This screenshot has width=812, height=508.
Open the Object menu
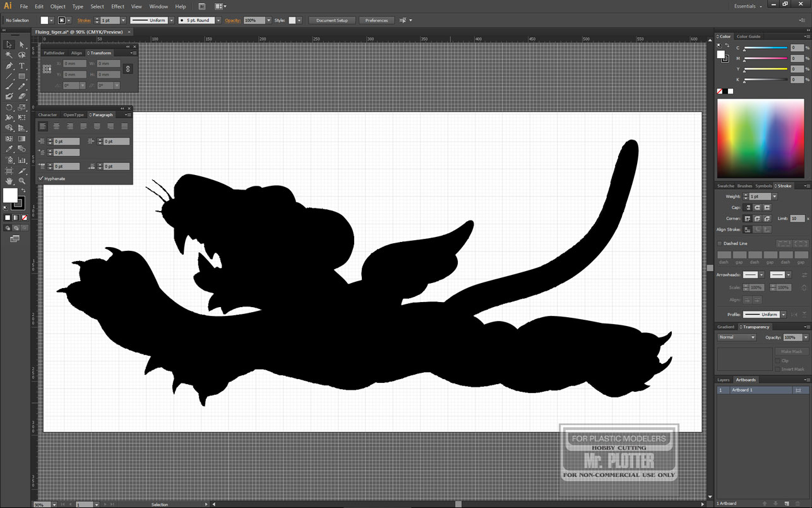pyautogui.click(x=57, y=6)
